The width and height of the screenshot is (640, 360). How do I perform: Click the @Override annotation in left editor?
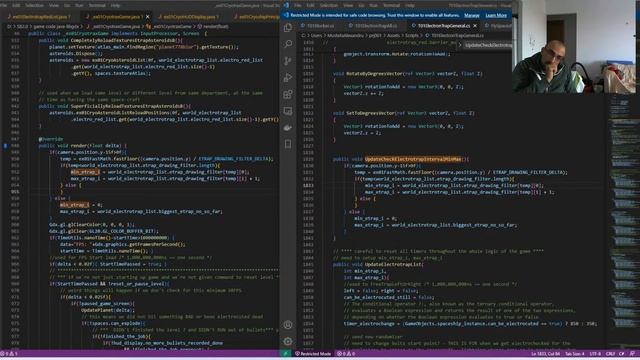pos(51,139)
